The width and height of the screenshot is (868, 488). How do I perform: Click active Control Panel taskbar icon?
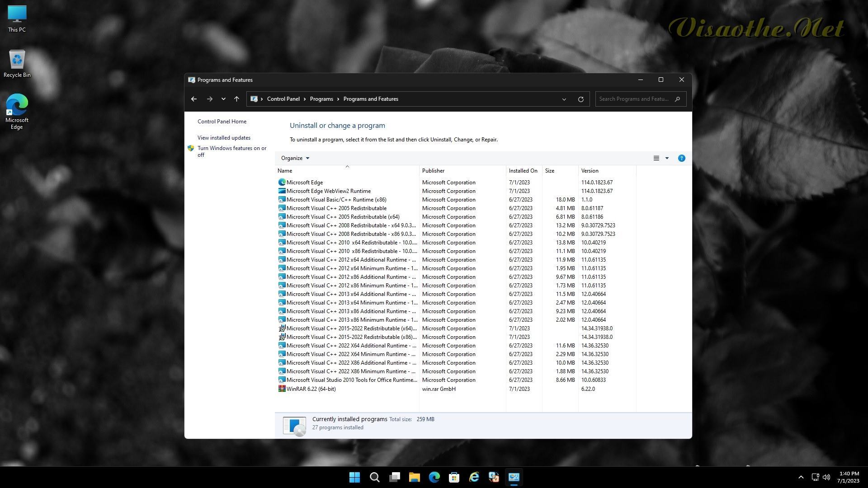[514, 477]
